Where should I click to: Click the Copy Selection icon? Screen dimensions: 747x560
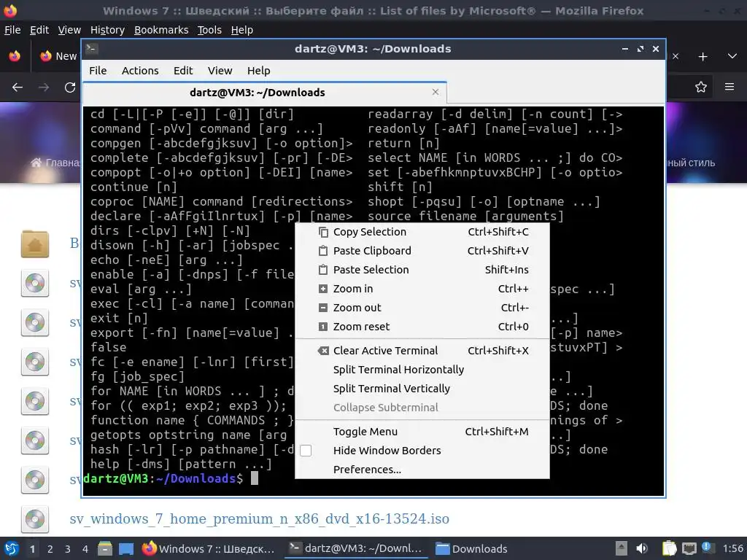click(323, 232)
